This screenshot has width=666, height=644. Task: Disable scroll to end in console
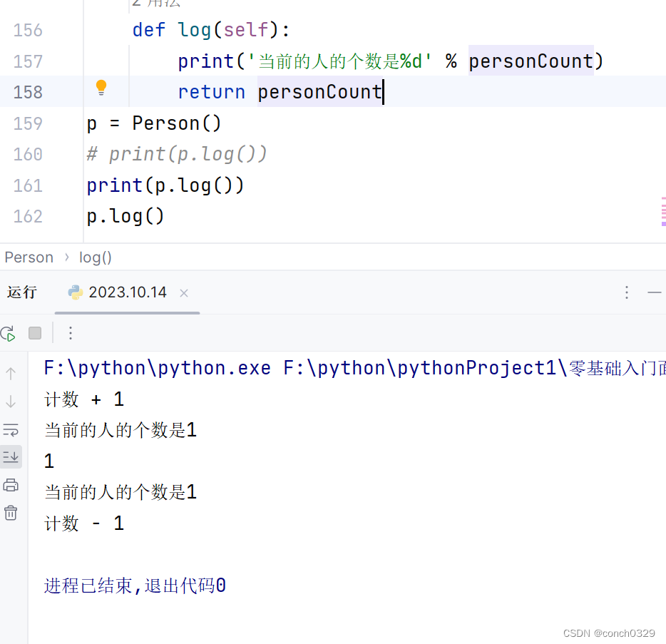coord(10,456)
